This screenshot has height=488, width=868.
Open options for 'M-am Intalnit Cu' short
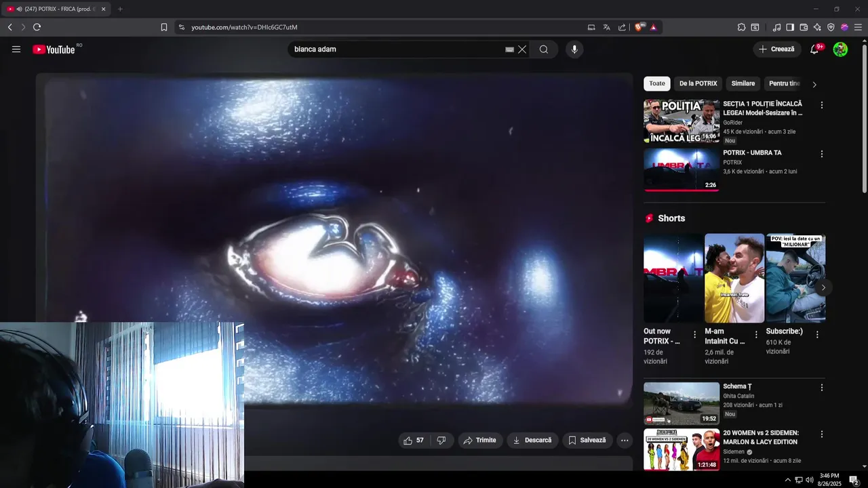[x=756, y=335]
